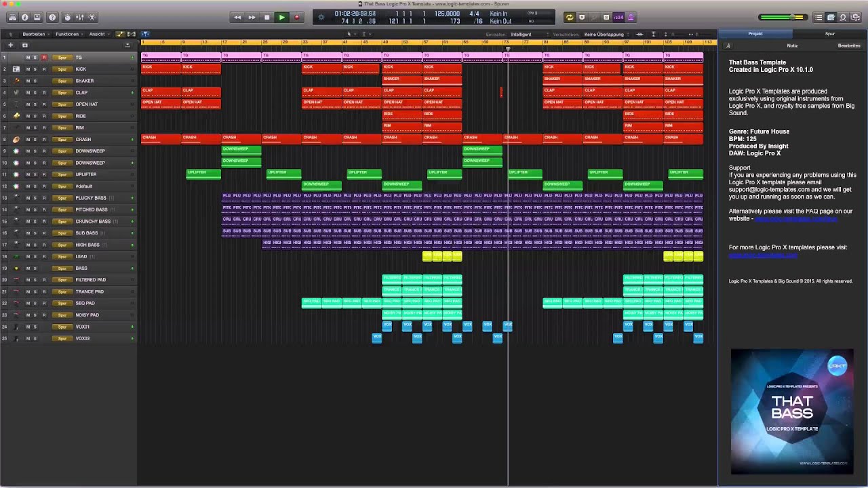This screenshot has width=868, height=488.
Task: Click Spur button on the UPLIFTER track
Action: tap(62, 174)
